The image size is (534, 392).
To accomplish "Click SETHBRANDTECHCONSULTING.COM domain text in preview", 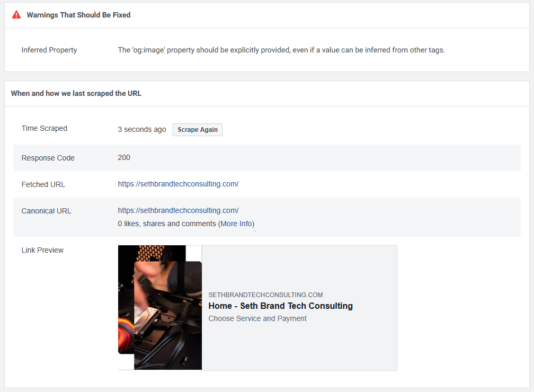I will (x=265, y=295).
